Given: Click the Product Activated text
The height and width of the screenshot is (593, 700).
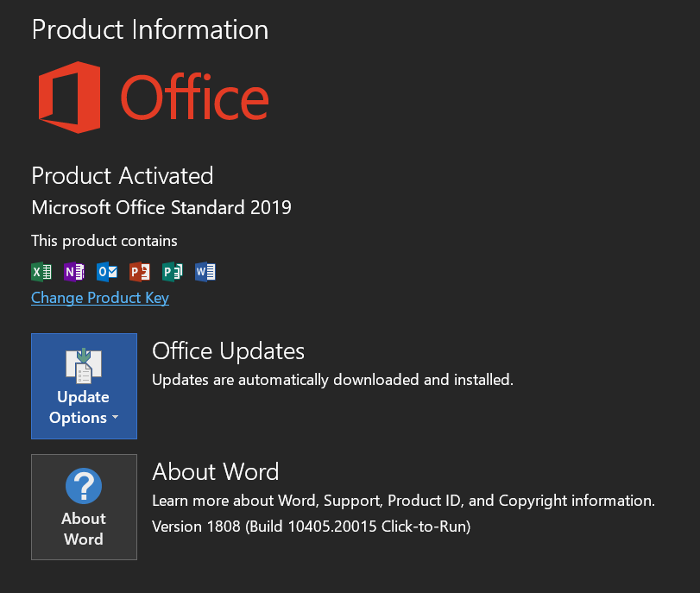Looking at the screenshot, I should coord(123,175).
